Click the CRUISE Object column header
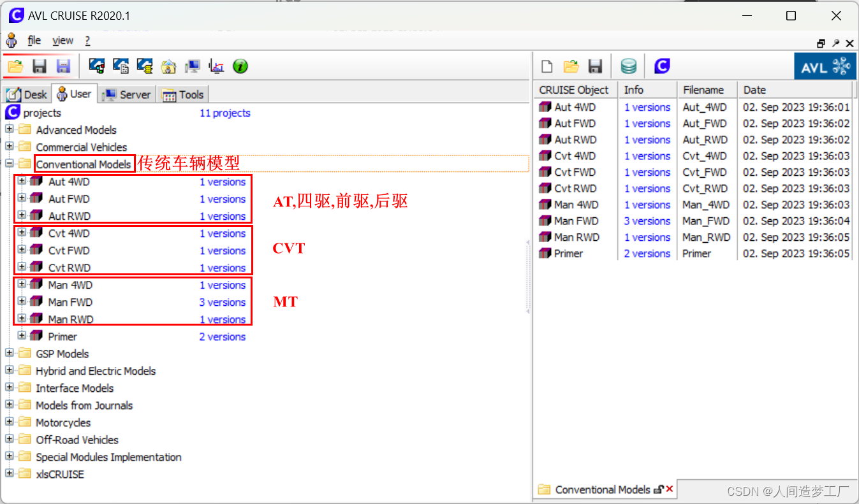Screen dimensions: 859x504 point(576,90)
